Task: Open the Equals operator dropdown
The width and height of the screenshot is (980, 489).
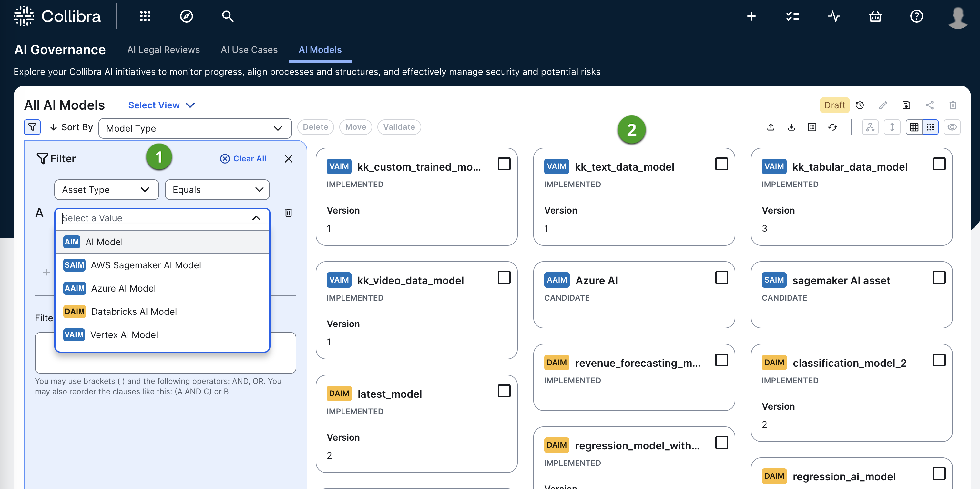Action: click(217, 189)
